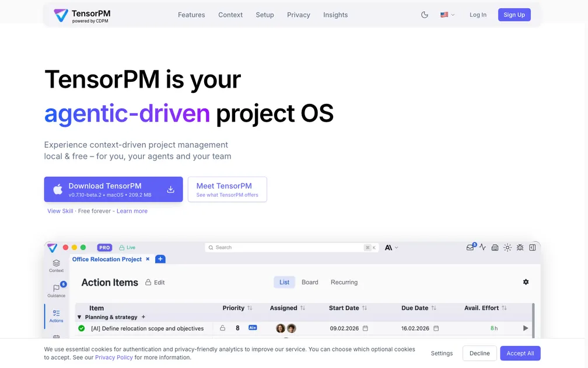Close the Office Relocation Project tab
588x368 pixels.
coord(148,259)
